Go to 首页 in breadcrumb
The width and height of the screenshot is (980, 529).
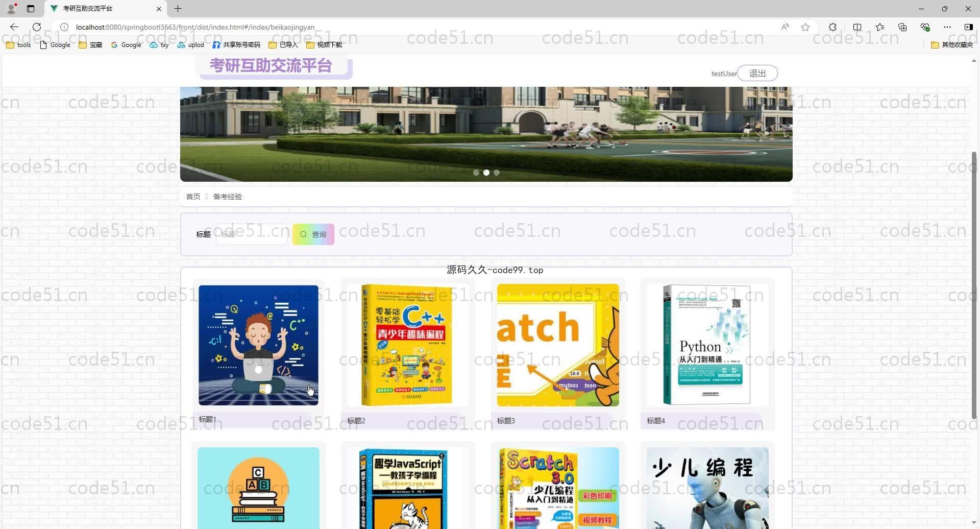click(x=193, y=197)
